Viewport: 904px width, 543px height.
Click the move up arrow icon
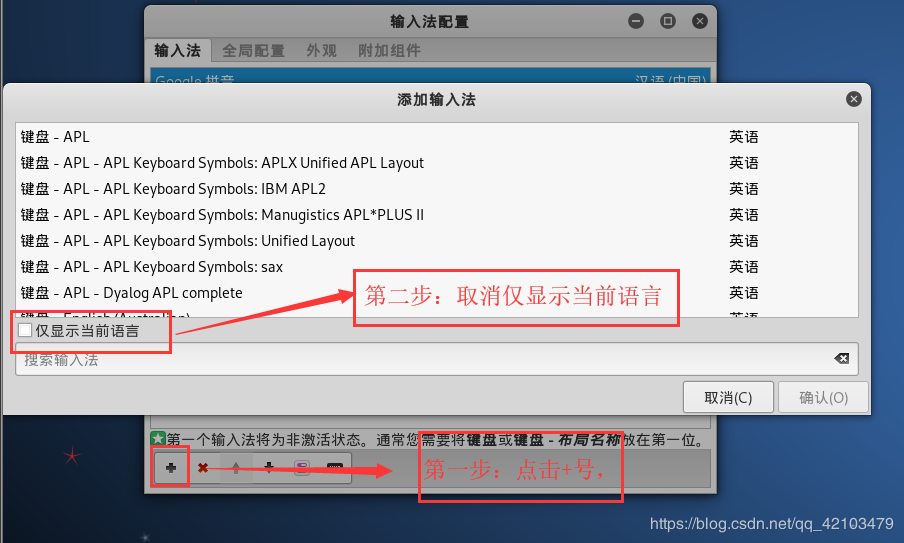coord(236,467)
